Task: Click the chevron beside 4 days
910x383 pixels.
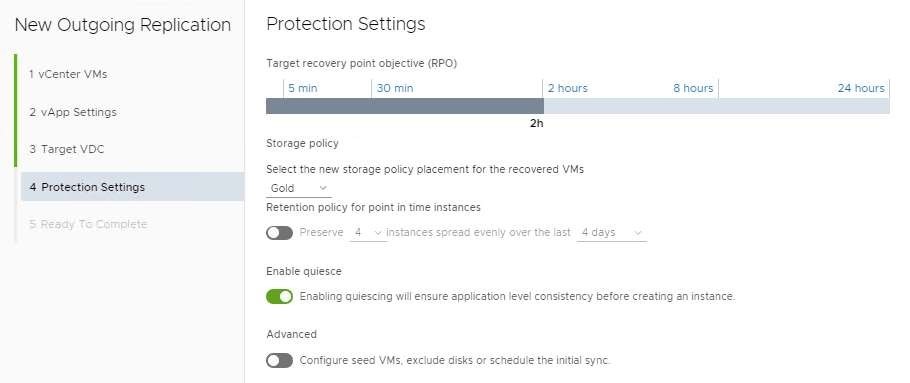Action: [x=638, y=233]
